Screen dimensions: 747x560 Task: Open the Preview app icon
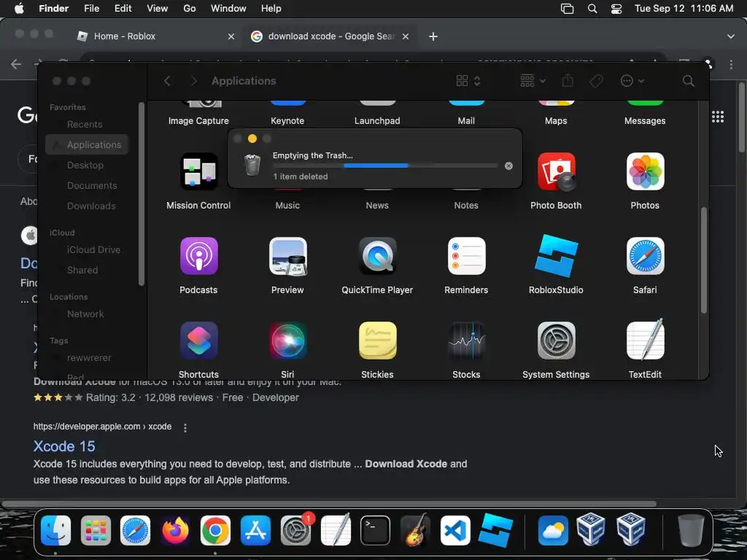pyautogui.click(x=287, y=256)
